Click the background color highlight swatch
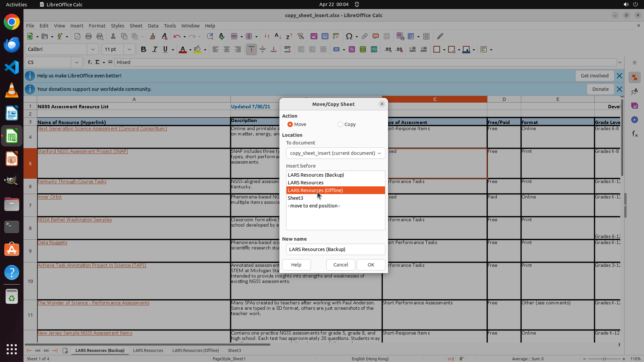Screen dimensions: 644x362 [198, 50]
